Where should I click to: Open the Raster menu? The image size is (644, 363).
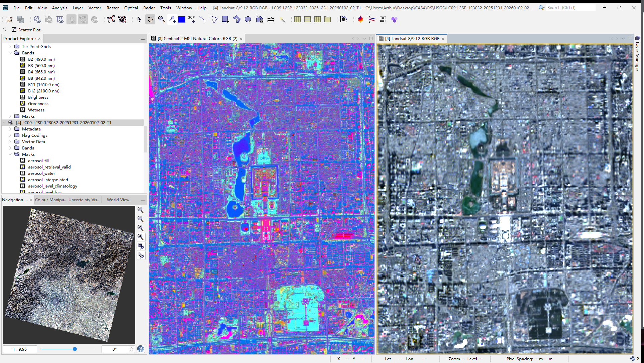click(113, 8)
